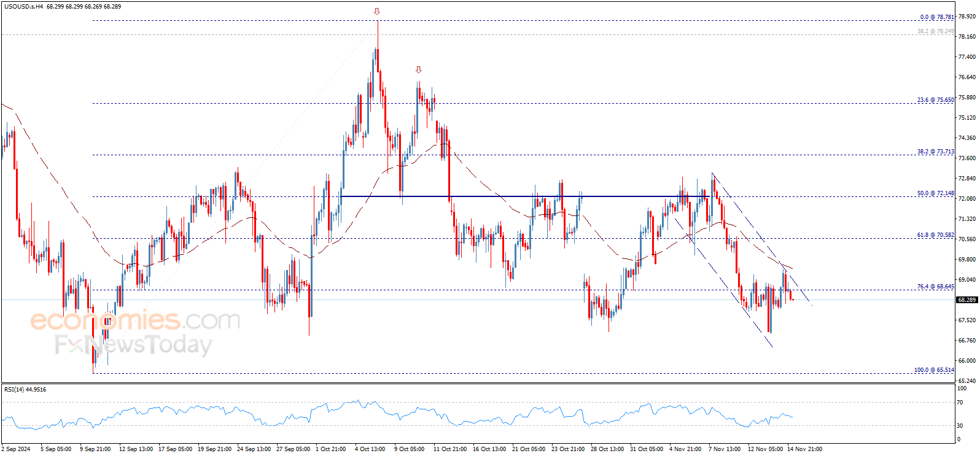Click the current price tag 68.289
Image resolution: width=980 pixels, height=456 pixels.
pyautogui.click(x=967, y=300)
